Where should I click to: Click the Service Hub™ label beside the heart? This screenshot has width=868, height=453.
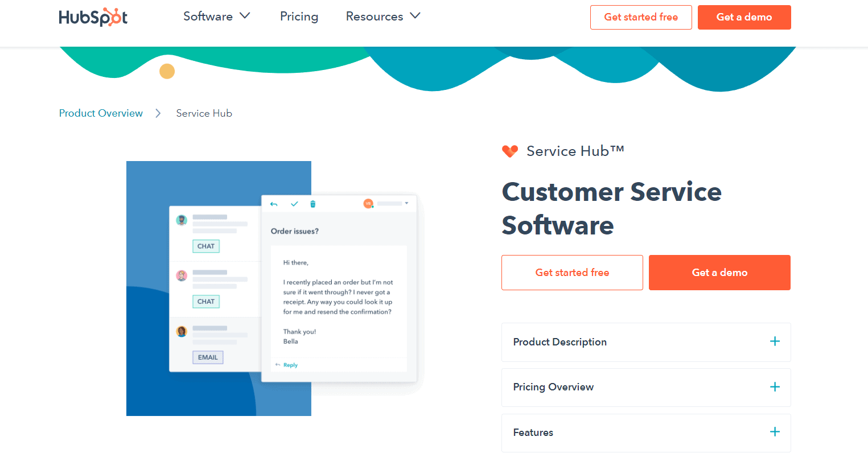575,151
